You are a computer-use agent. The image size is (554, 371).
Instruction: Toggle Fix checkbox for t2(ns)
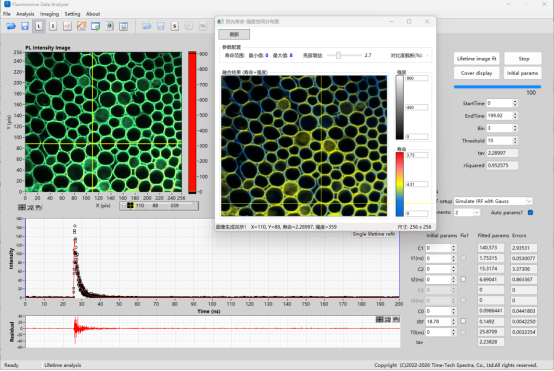coord(463,279)
